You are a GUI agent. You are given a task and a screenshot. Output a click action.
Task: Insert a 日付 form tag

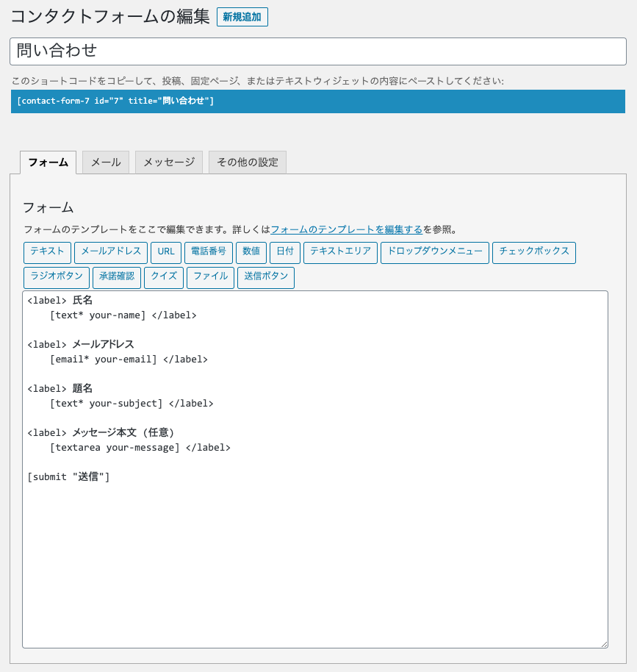pyautogui.click(x=285, y=252)
